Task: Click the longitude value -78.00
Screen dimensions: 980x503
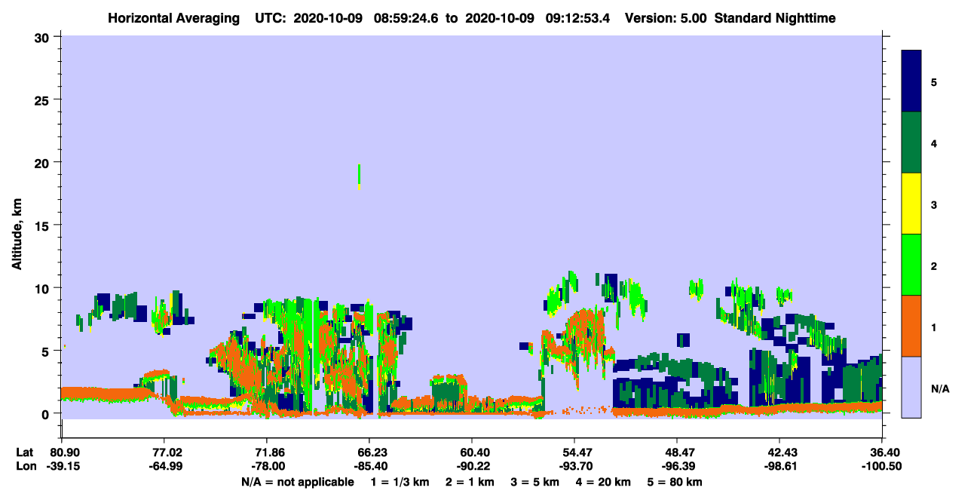Action: pyautogui.click(x=267, y=466)
